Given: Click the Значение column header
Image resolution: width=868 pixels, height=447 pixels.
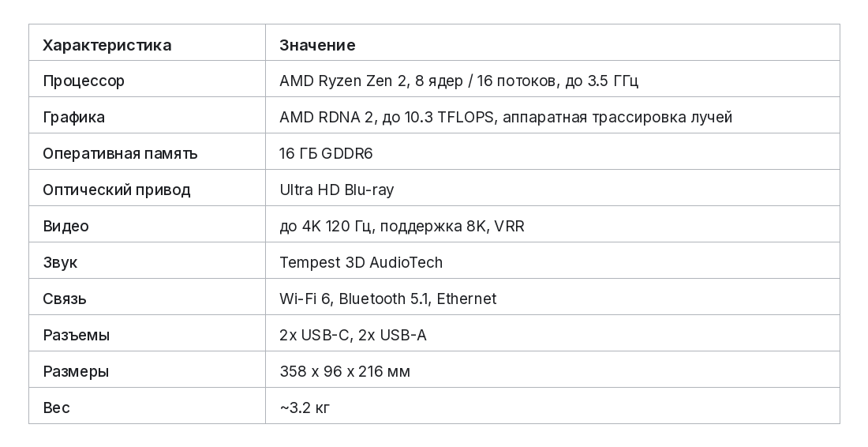Looking at the screenshot, I should click(317, 45).
